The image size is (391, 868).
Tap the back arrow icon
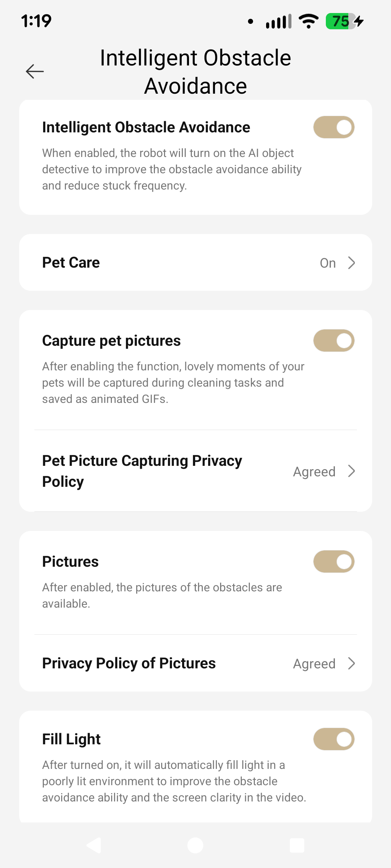(x=35, y=72)
